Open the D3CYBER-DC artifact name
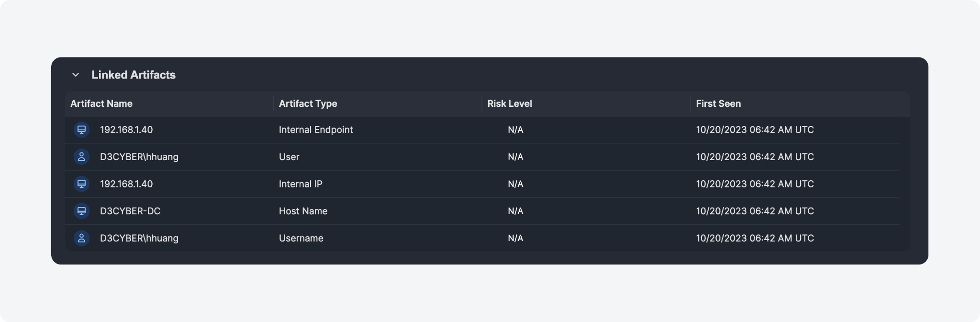This screenshot has width=980, height=322. tap(130, 211)
